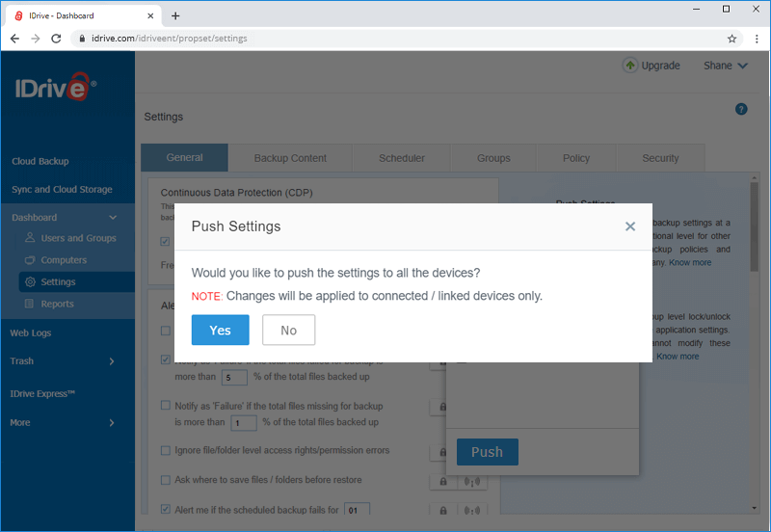Open the Reports icon in sidebar
The image size is (771, 532).
point(30,304)
